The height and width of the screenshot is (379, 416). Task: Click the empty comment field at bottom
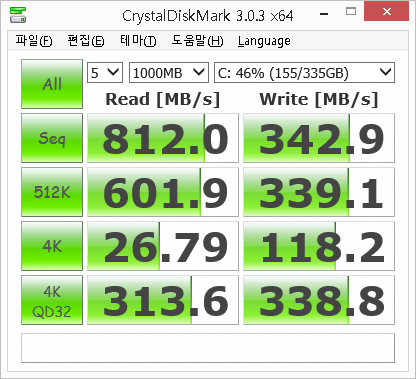point(208,348)
